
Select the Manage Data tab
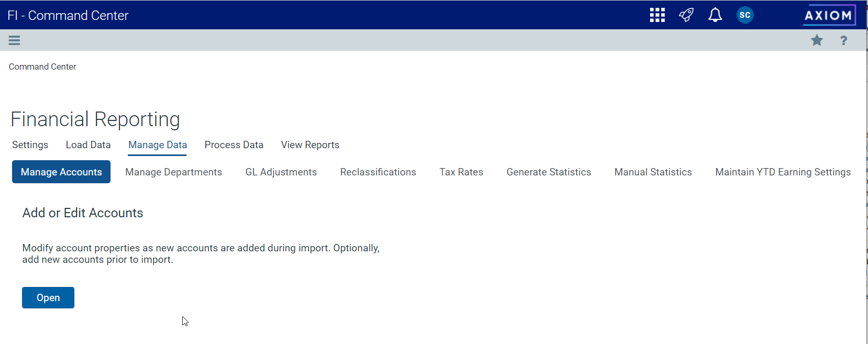158,145
